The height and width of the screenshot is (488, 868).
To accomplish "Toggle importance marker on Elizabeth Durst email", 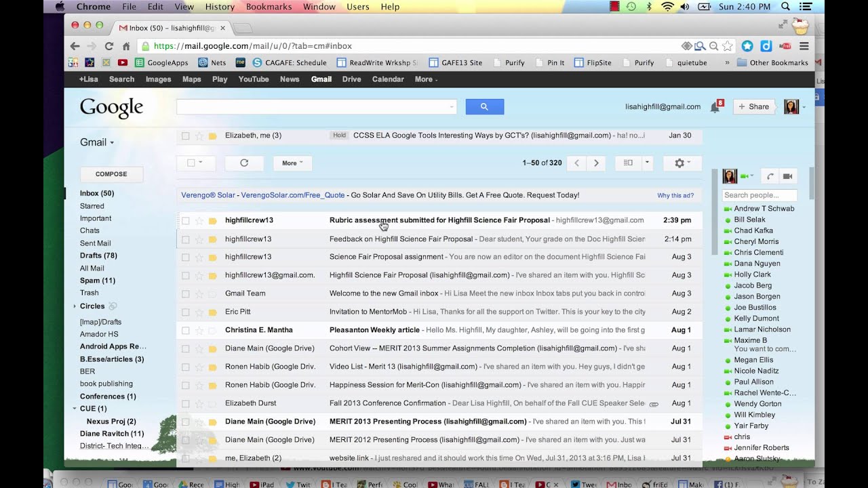I will tap(212, 403).
